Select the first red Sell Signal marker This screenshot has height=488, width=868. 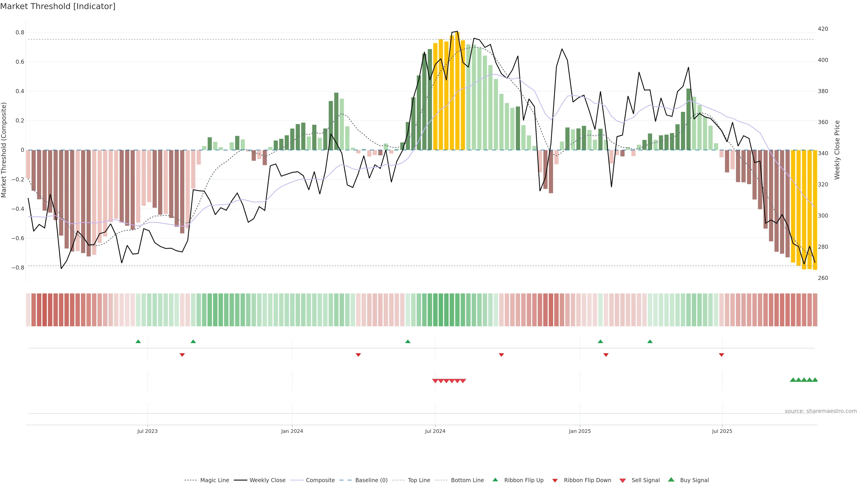tap(435, 381)
